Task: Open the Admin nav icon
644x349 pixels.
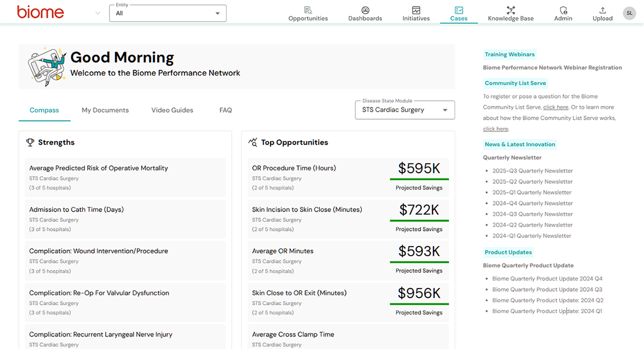Action: tap(563, 10)
